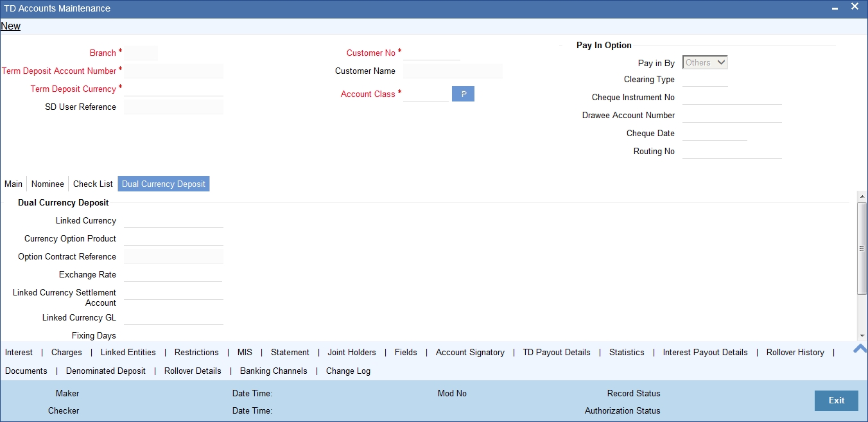Open the Denominated Deposit link
The width and height of the screenshot is (868, 422).
tap(106, 371)
